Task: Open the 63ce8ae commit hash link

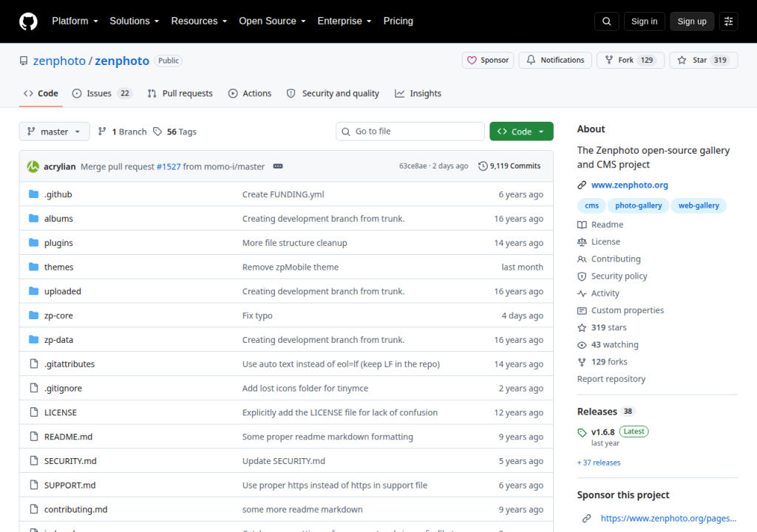Action: coord(413,166)
